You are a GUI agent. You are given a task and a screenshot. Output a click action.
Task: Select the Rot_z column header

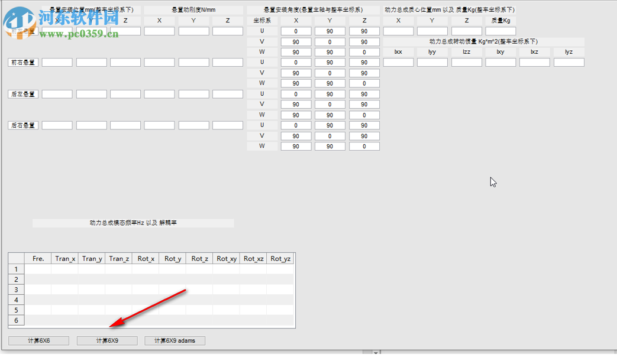[199, 258]
